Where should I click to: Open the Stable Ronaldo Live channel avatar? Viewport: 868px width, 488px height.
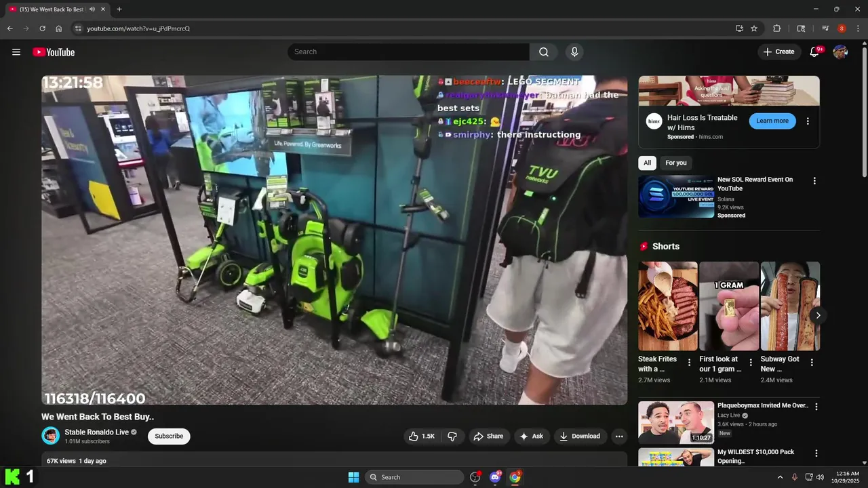(x=51, y=436)
